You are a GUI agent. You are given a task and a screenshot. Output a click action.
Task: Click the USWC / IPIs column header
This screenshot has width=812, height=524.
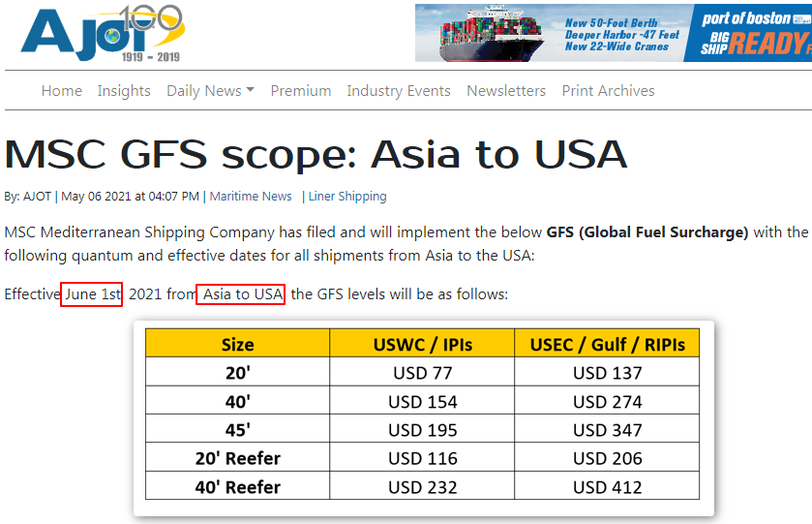(x=423, y=344)
